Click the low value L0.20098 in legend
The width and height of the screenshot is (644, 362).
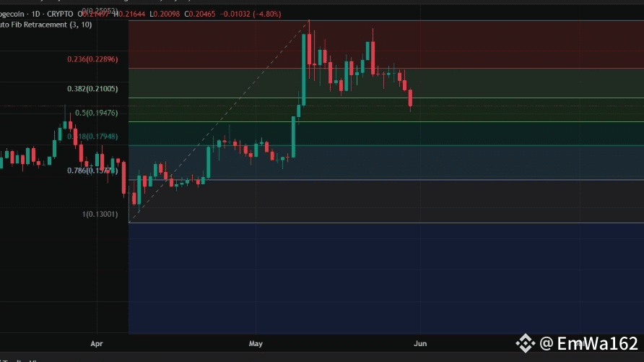[165, 14]
